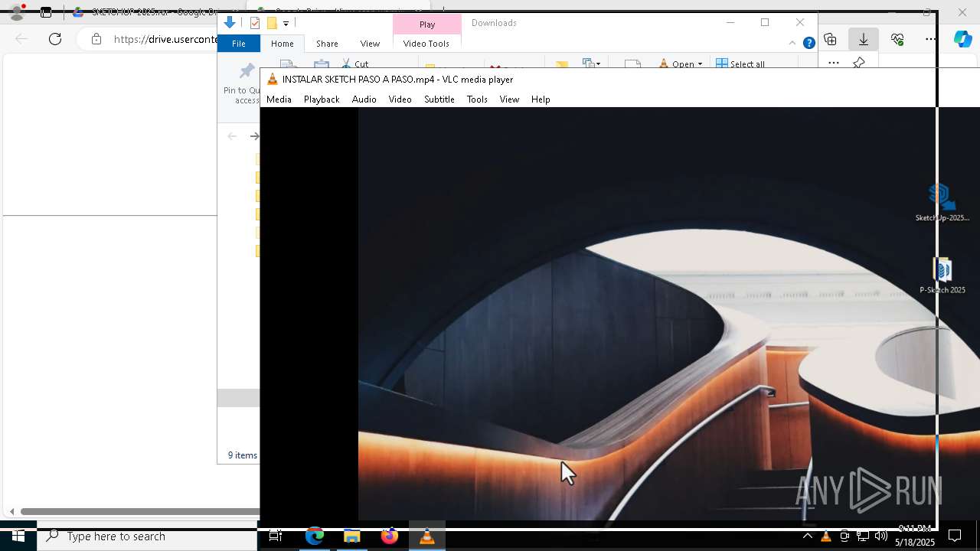The width and height of the screenshot is (980, 551).
Task: Click the Edge address bar URL
Action: [x=165, y=39]
